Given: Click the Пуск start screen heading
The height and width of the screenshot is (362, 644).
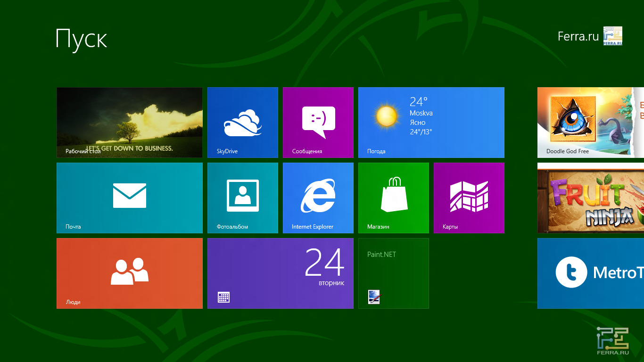Looking at the screenshot, I should 81,39.
